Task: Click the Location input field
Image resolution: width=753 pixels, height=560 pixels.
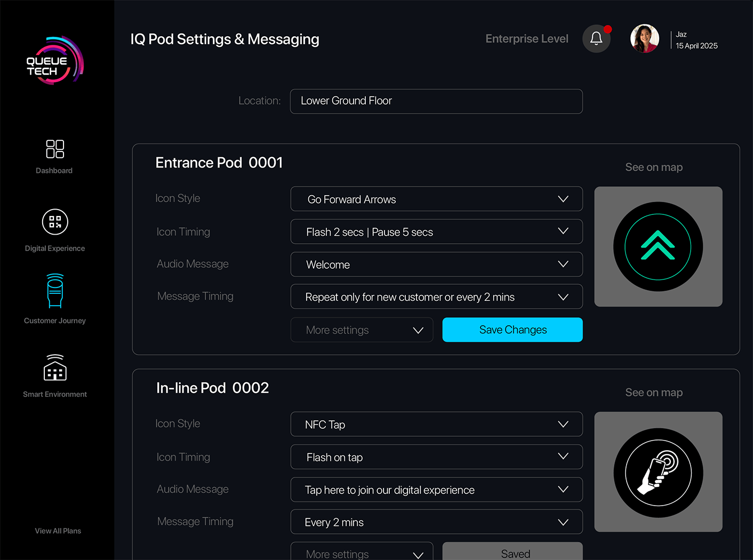Action: [436, 101]
